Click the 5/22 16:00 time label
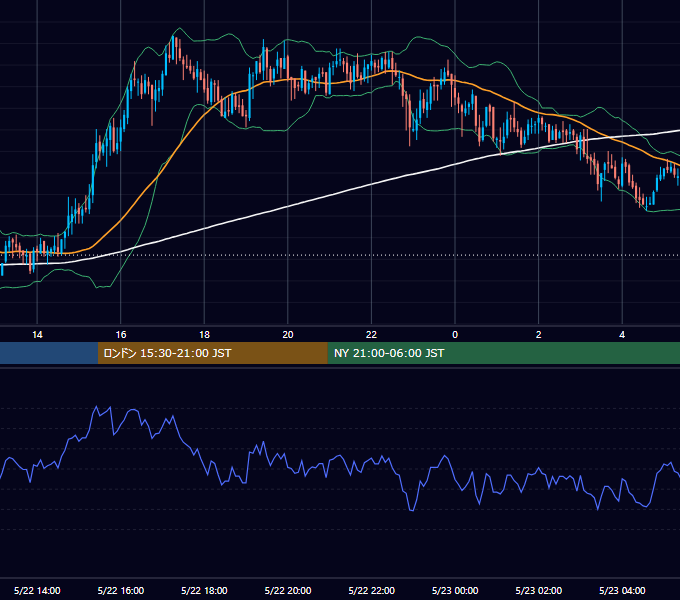This screenshot has width=680, height=600. point(121,590)
